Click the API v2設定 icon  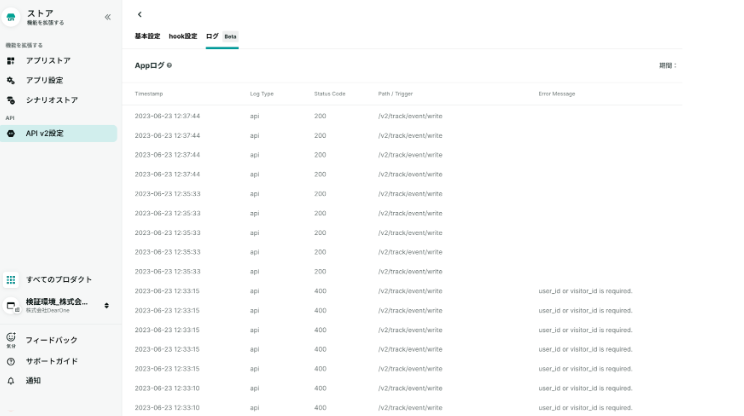10,133
